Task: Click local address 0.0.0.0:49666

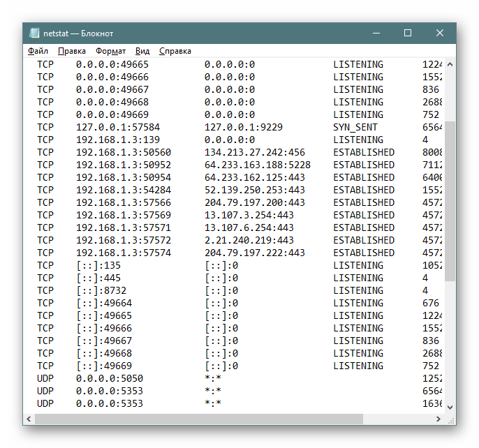Action: (112, 77)
